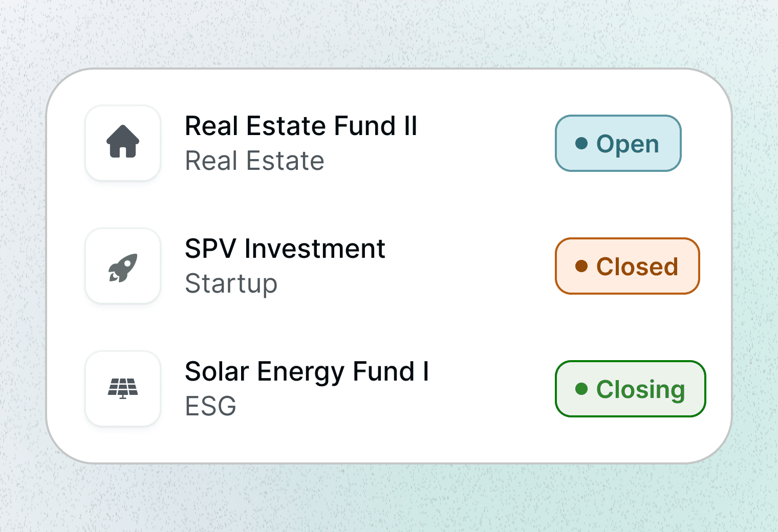
Task: Select the Closed status label text
Action: tap(637, 267)
